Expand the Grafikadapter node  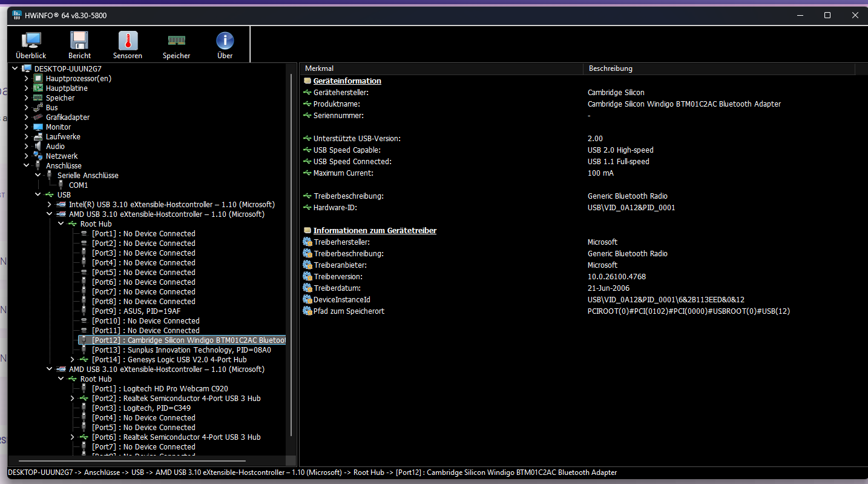coord(26,117)
